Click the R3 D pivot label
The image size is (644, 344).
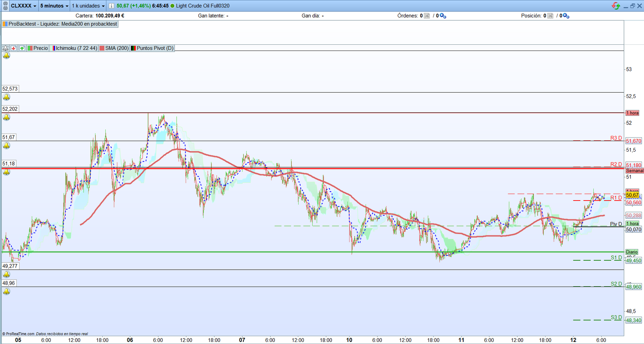point(616,138)
